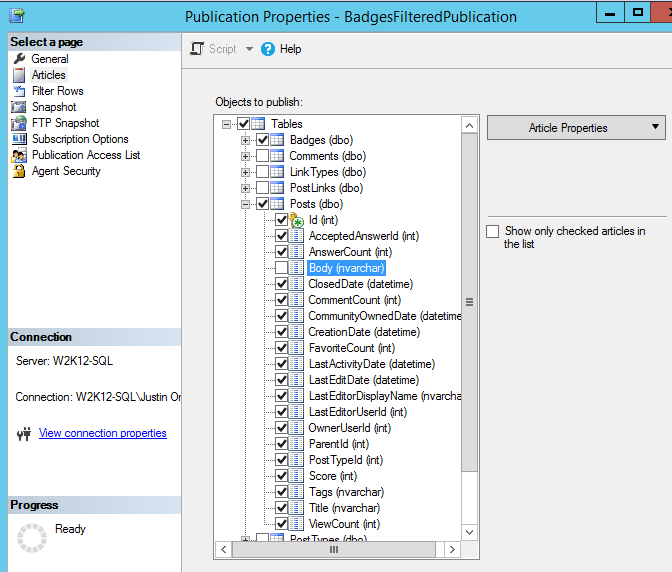Click the Agent Security icon

(19, 171)
